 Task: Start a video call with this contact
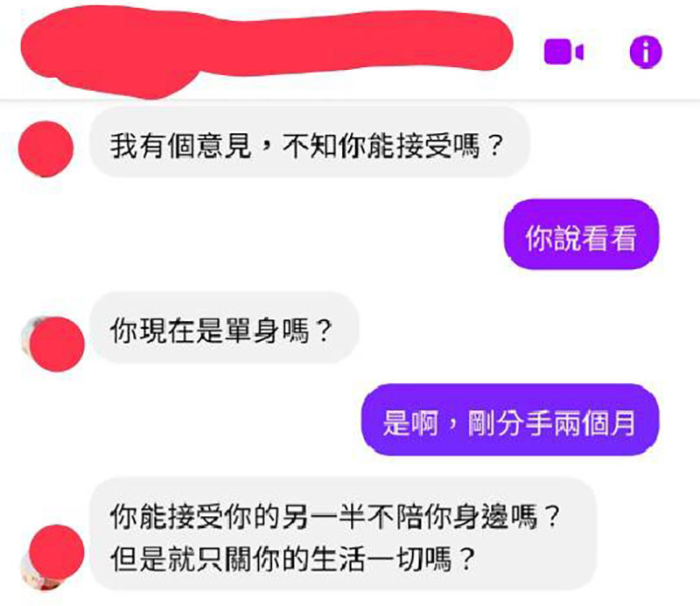coord(563,52)
